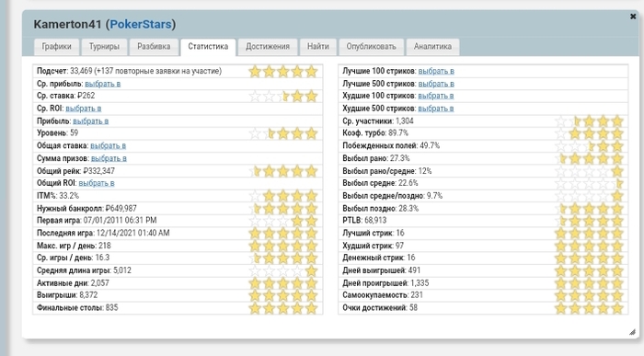Open the Опубликовать tab
644x356 pixels.
[x=371, y=47]
